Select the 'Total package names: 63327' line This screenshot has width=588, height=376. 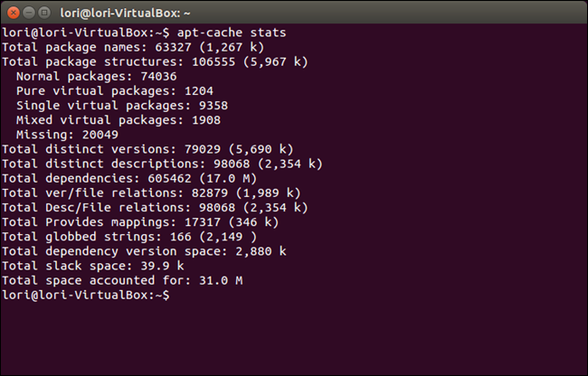click(x=133, y=47)
